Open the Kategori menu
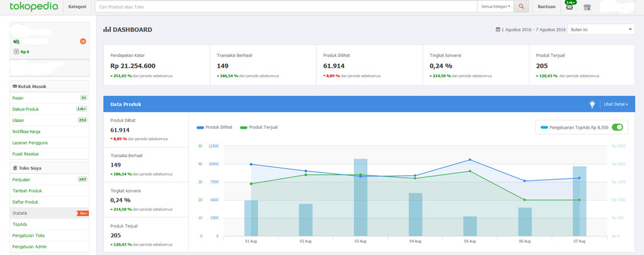The image size is (644, 255). (x=77, y=6)
